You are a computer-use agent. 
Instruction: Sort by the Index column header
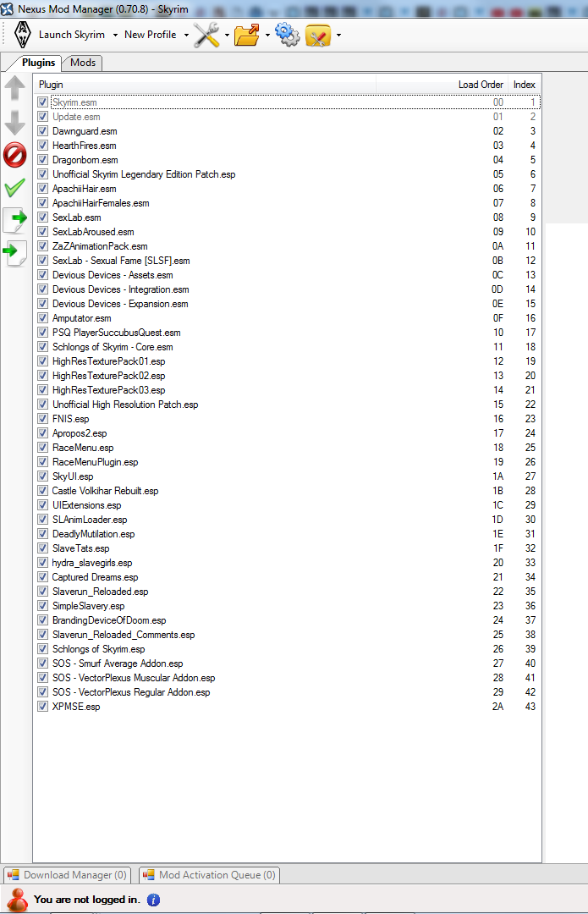coord(524,85)
